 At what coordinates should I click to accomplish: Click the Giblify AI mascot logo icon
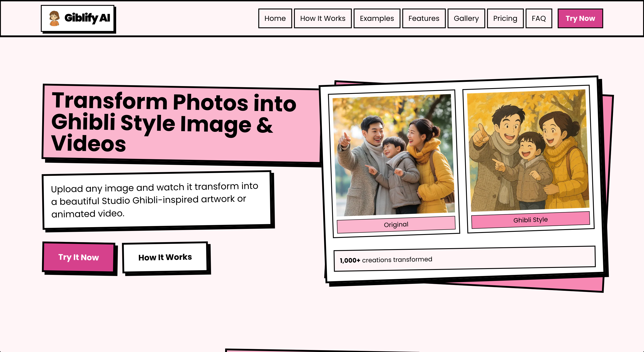tap(54, 18)
